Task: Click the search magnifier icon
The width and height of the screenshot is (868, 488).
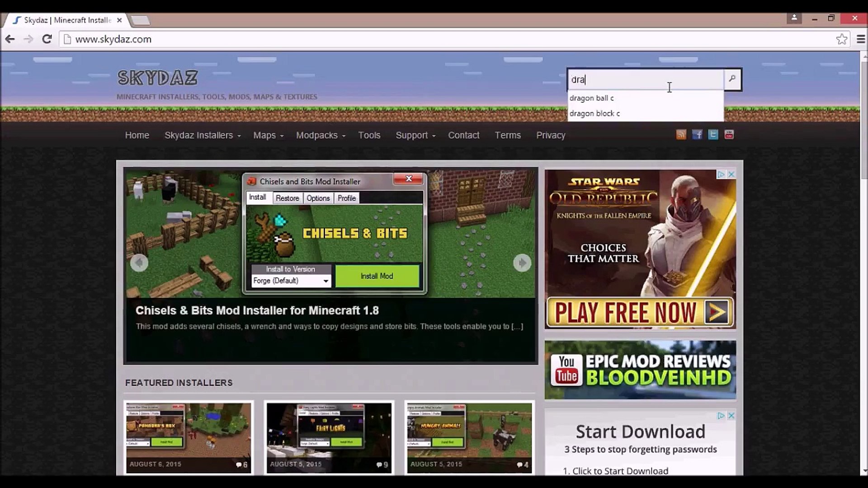Action: tap(732, 79)
